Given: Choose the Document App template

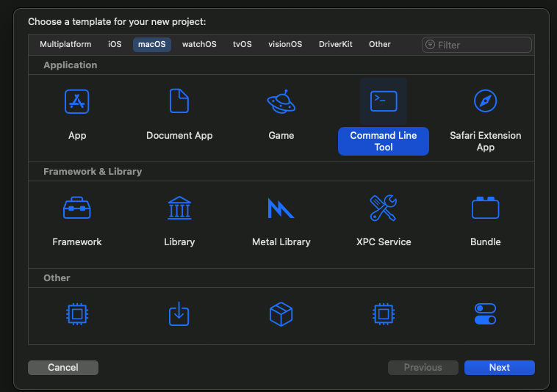Looking at the screenshot, I should [179, 101].
